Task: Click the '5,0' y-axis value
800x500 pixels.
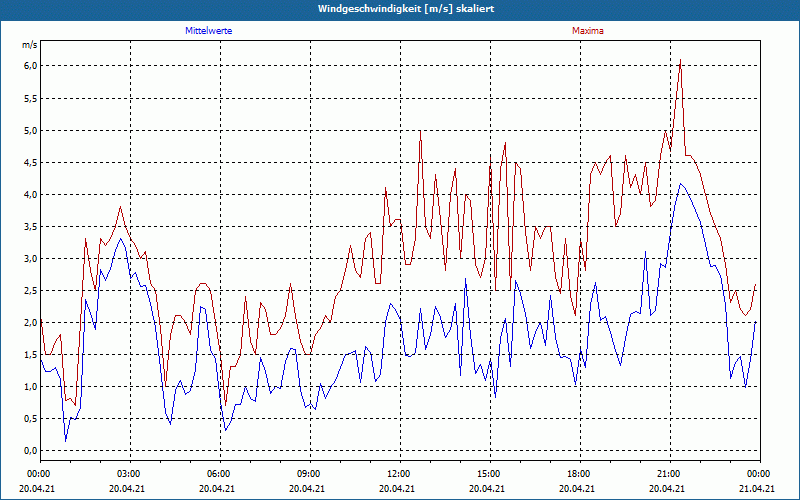Action: (x=30, y=130)
